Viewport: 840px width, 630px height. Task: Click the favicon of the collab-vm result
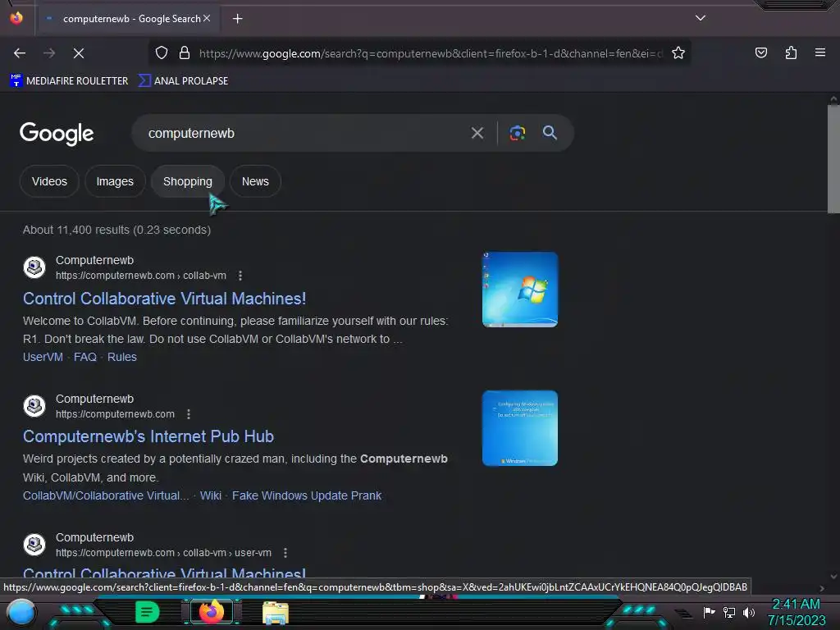pyautogui.click(x=34, y=267)
